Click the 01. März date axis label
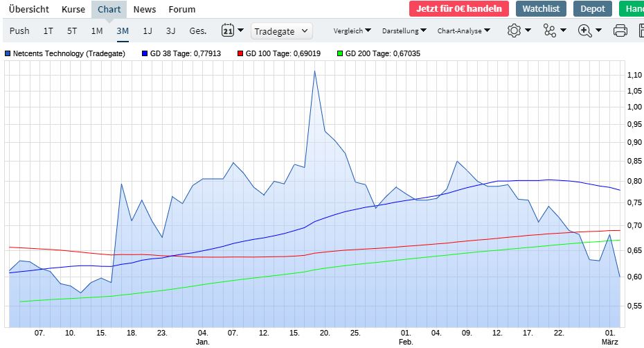This screenshot has width=644, height=348. click(610, 338)
